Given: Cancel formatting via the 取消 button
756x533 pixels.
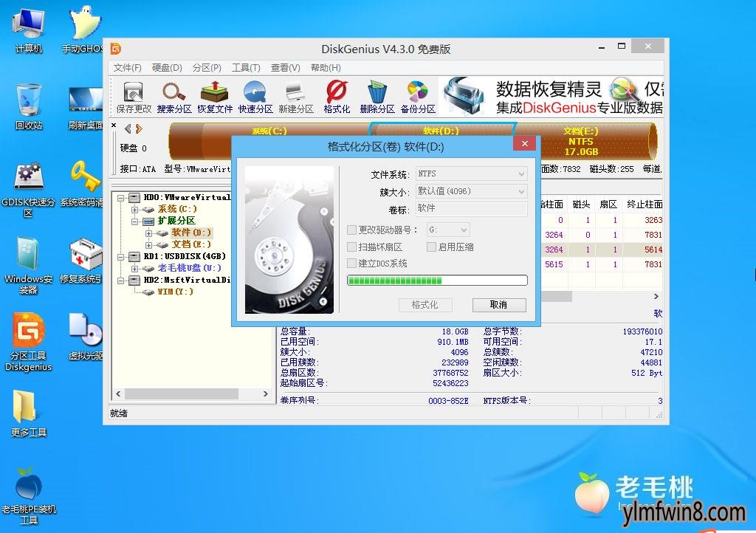Looking at the screenshot, I should [x=499, y=305].
